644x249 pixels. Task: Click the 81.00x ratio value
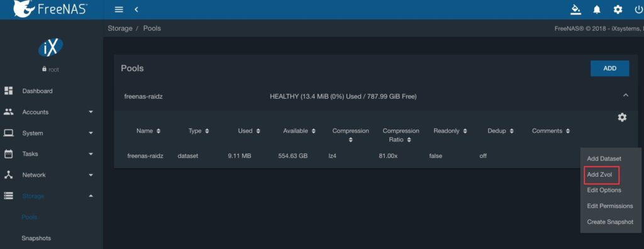(x=388, y=156)
